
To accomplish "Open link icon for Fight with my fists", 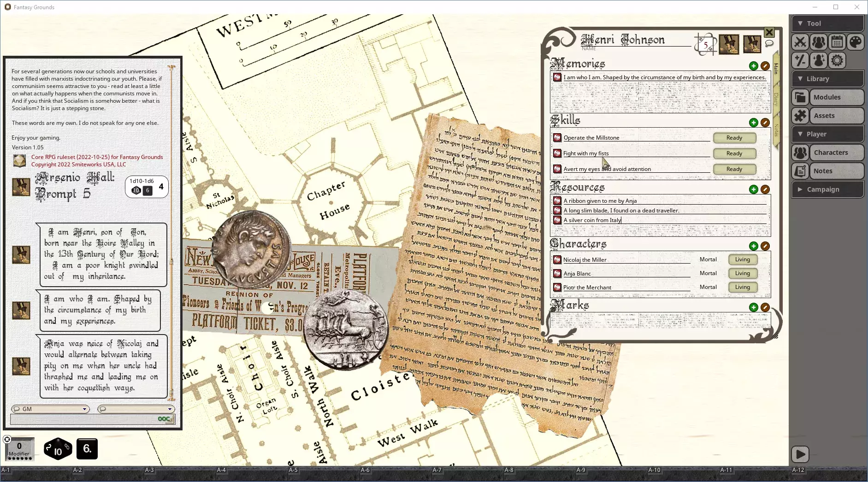I will 557,153.
